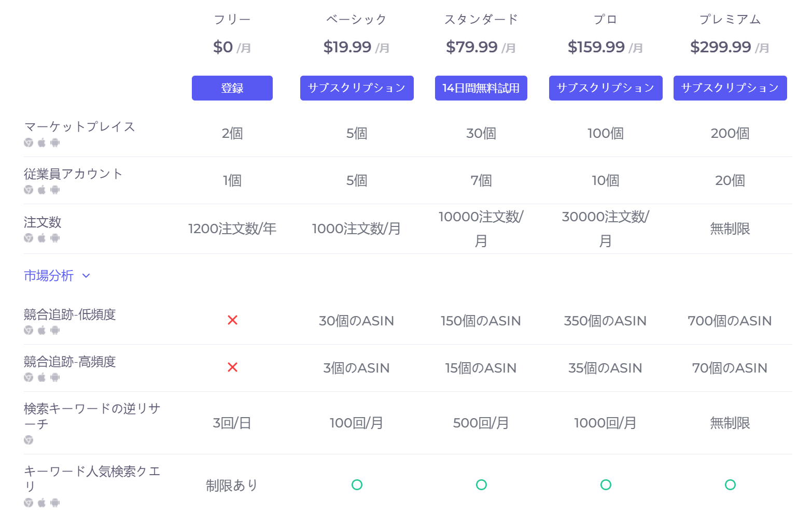812x514 pixels.
Task: Select the フリー plan heading
Action: click(232, 20)
